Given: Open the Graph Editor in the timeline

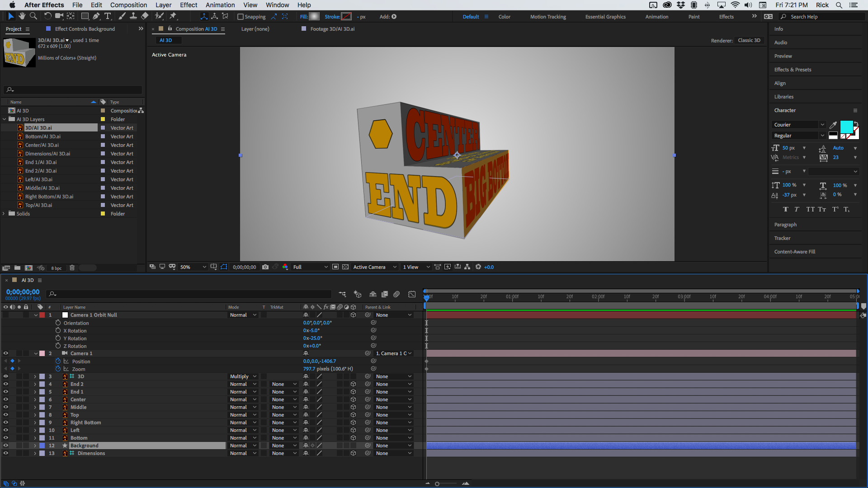Looking at the screenshot, I should click(412, 294).
